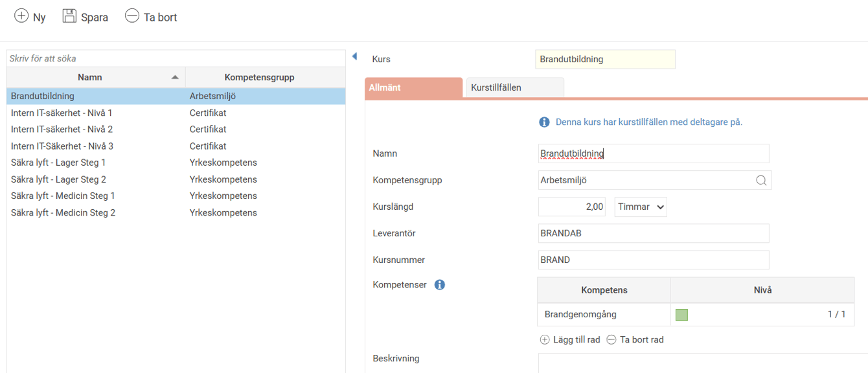The height and width of the screenshot is (373, 868).
Task: Select 'Intern IT-Säkerhet - Nivå 3' row
Action: pos(176,146)
